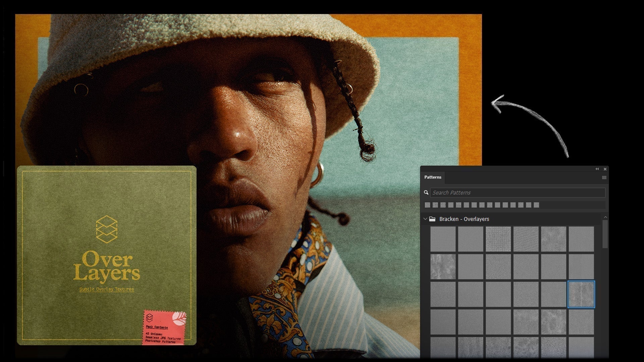Image resolution: width=644 pixels, height=362 pixels.
Task: Click the Search Patterns input field
Action: tap(518, 192)
